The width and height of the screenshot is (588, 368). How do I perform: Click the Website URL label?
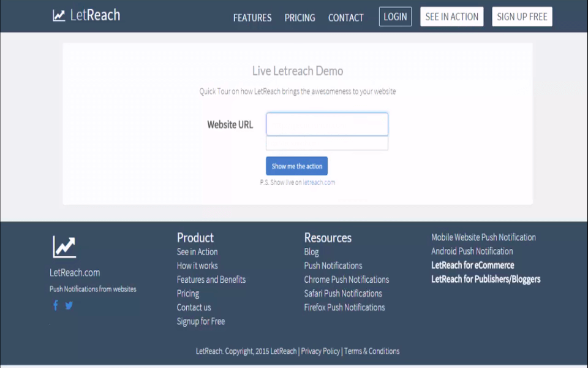[x=230, y=125]
